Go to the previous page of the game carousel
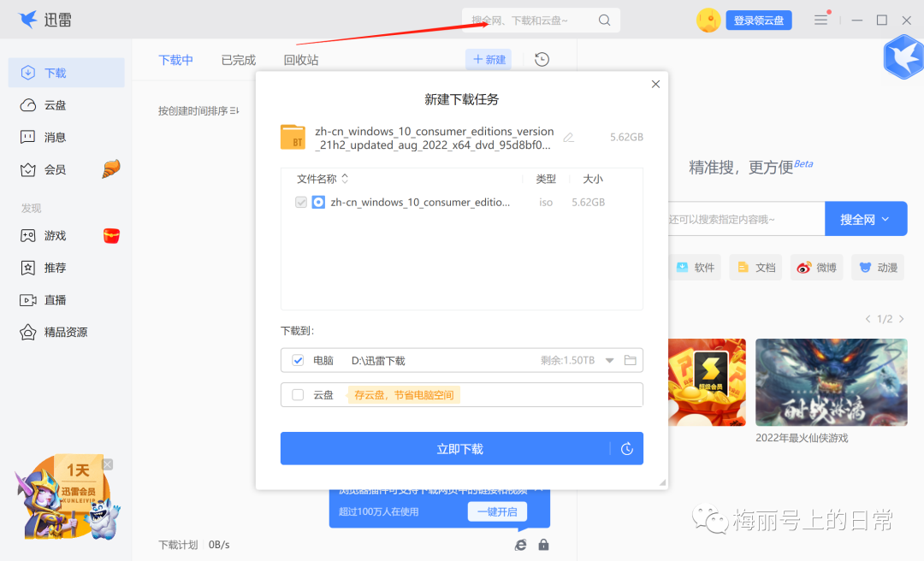This screenshot has height=561, width=924. point(868,319)
